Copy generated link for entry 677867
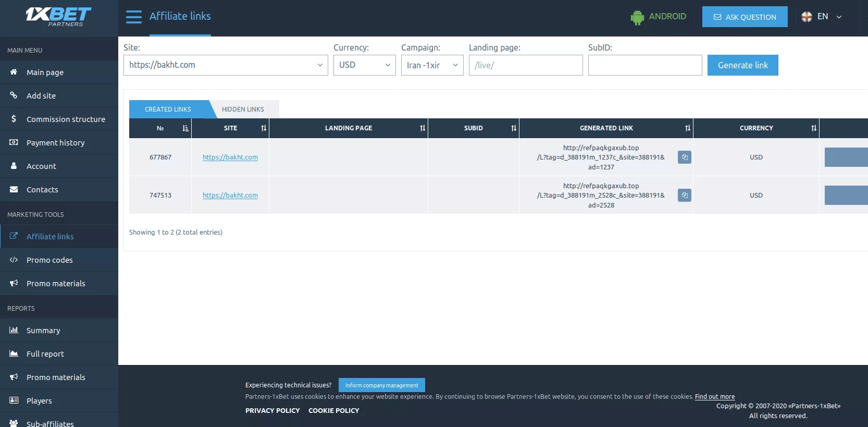This screenshot has width=868, height=427. coord(684,157)
